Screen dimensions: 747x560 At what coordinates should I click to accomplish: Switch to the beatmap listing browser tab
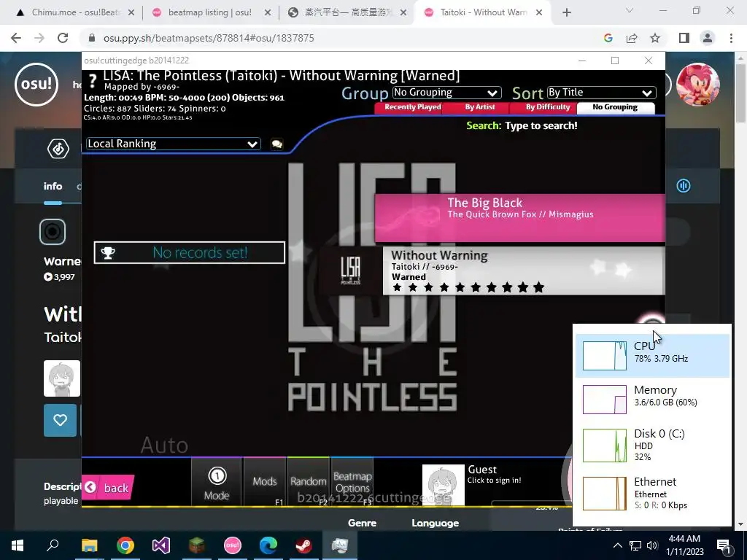pos(209,12)
